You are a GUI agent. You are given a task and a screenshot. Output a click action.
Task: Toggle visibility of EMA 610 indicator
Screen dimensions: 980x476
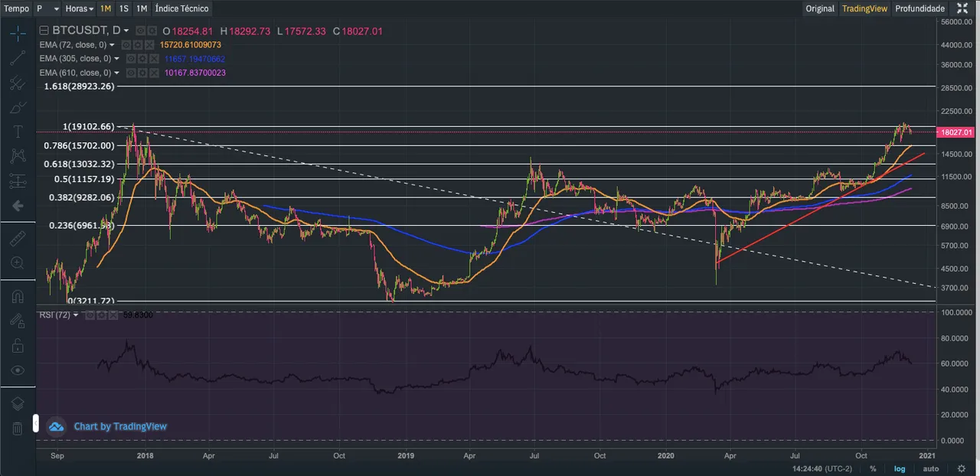click(130, 73)
